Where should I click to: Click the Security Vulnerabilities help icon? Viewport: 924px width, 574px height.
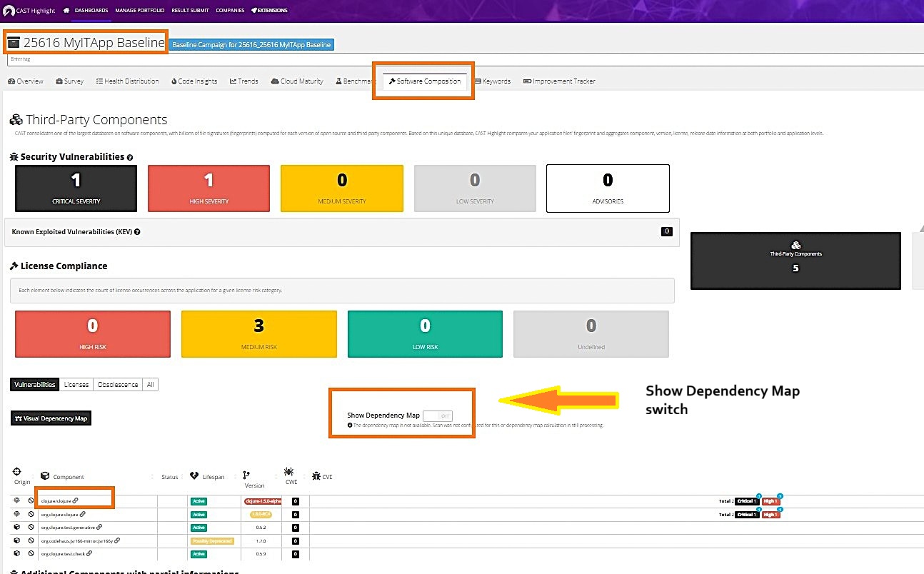point(130,157)
